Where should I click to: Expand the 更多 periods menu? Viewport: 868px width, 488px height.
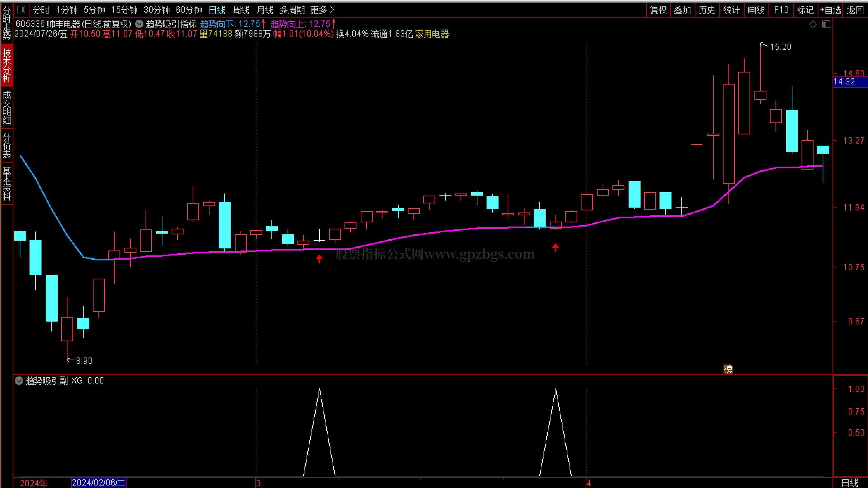[x=322, y=10]
